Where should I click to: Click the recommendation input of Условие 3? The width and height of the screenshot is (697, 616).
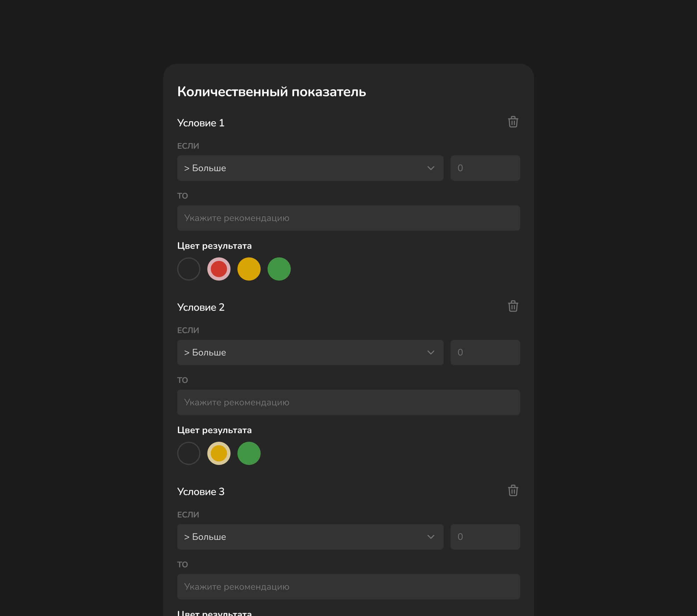tap(348, 587)
